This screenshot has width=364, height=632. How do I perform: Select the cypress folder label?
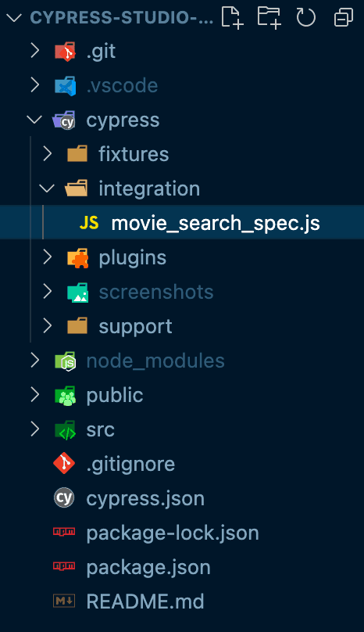click(123, 120)
